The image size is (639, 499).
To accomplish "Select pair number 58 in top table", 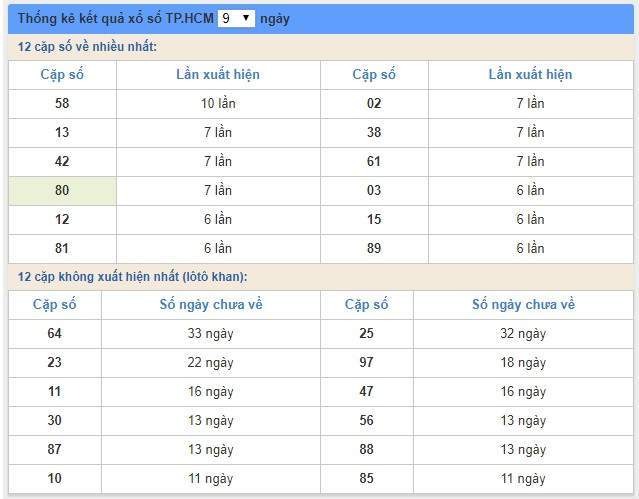I will 62,104.
